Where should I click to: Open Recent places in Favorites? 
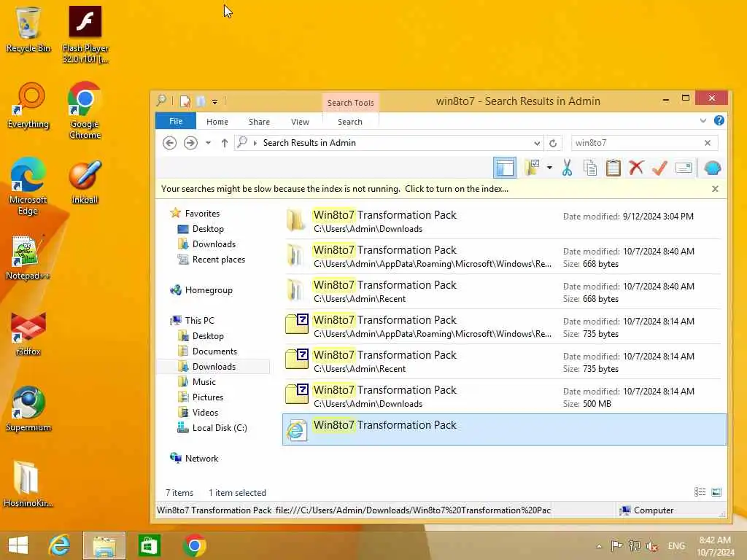pos(211,260)
